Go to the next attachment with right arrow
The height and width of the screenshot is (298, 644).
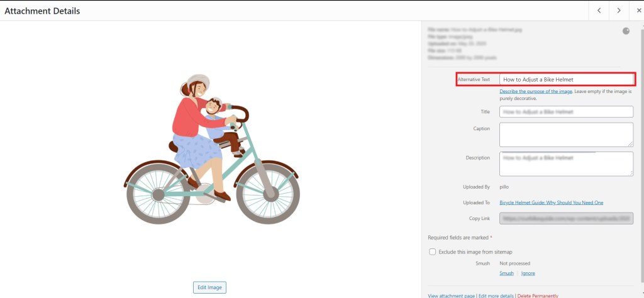(x=619, y=11)
